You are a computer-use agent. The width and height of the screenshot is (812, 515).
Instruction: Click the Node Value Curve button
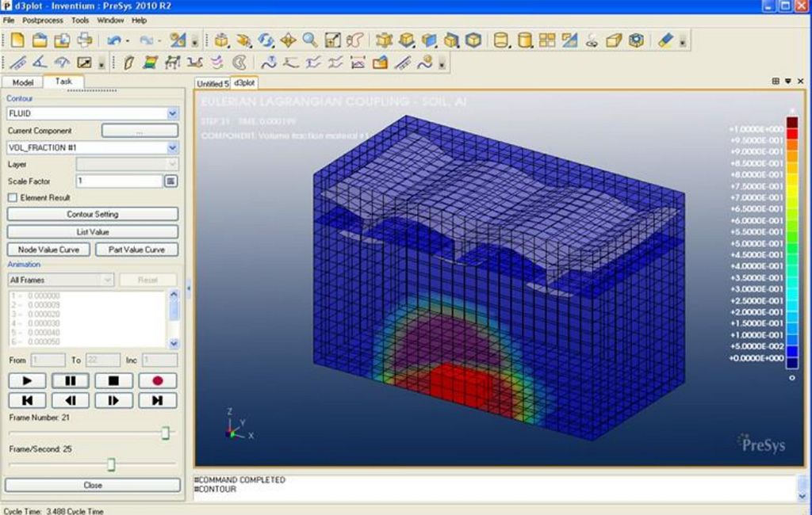click(48, 250)
